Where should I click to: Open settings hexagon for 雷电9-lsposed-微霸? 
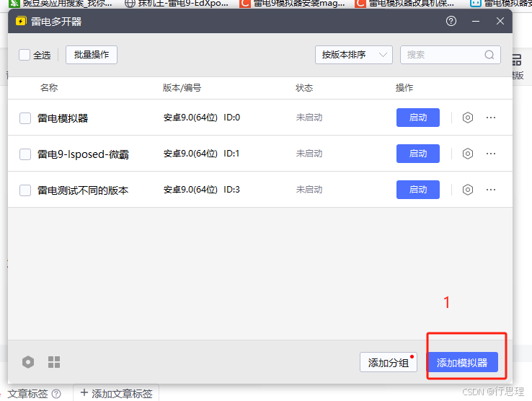468,154
